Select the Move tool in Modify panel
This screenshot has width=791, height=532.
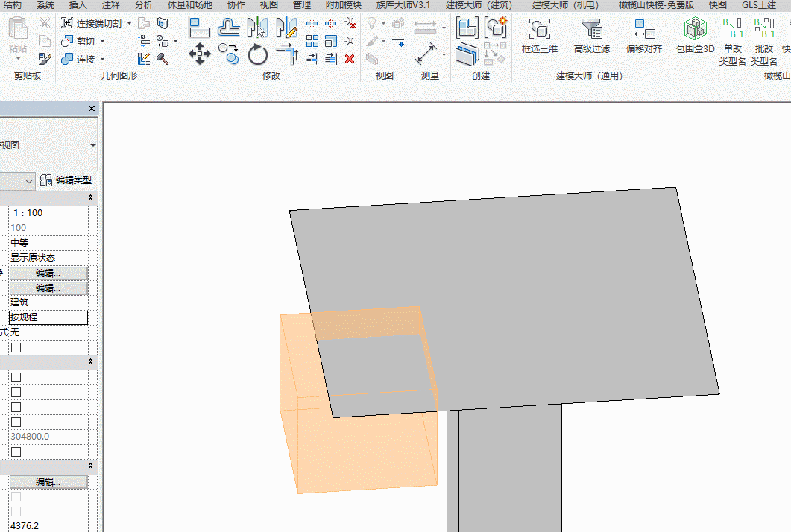pos(199,54)
